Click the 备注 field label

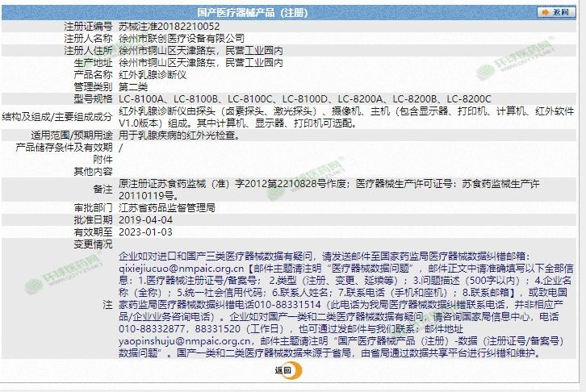(x=103, y=190)
